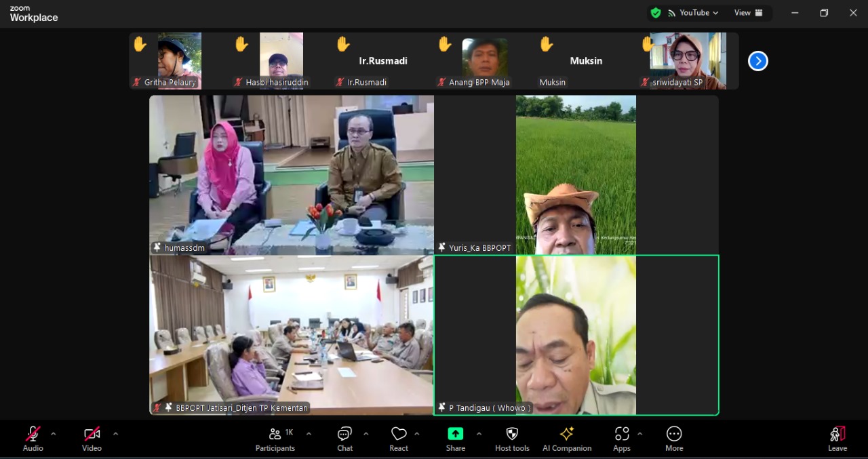This screenshot has height=459, width=868.
Task: Expand share options arrow next to Share
Action: 479,434
